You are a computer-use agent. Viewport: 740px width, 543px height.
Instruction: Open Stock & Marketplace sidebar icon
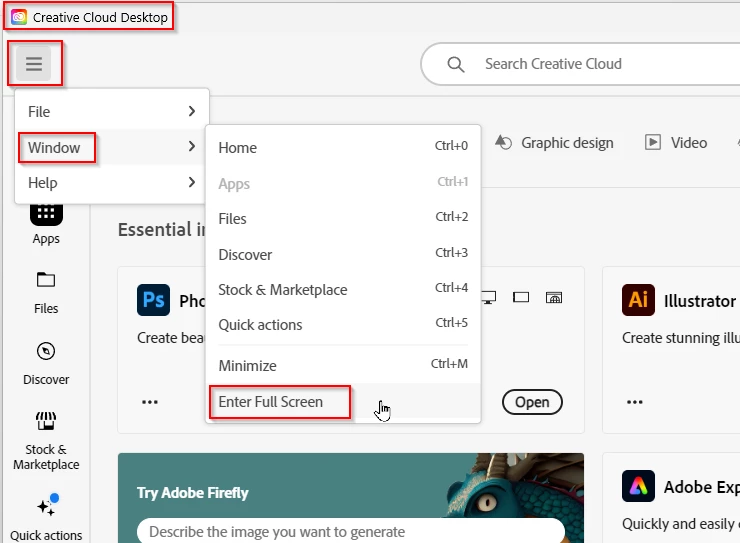(x=46, y=421)
